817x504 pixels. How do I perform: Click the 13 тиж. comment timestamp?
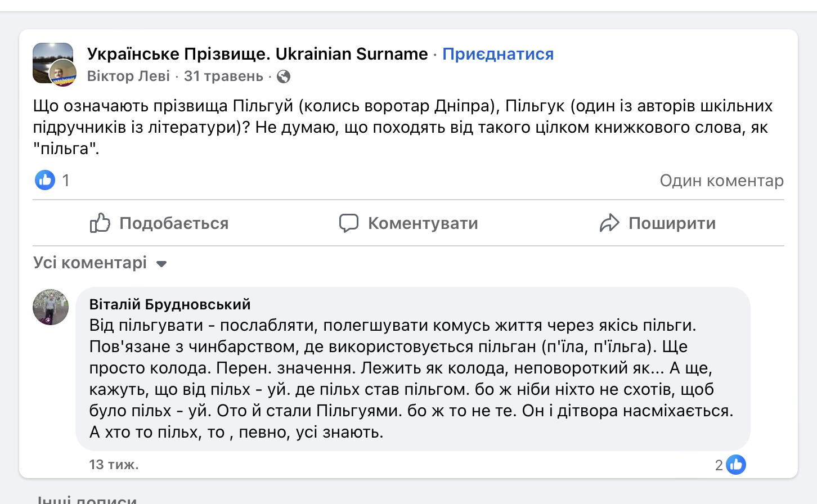pos(114,465)
